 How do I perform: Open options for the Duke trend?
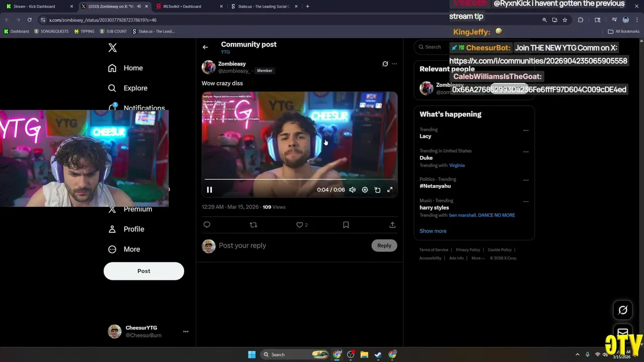click(526, 152)
